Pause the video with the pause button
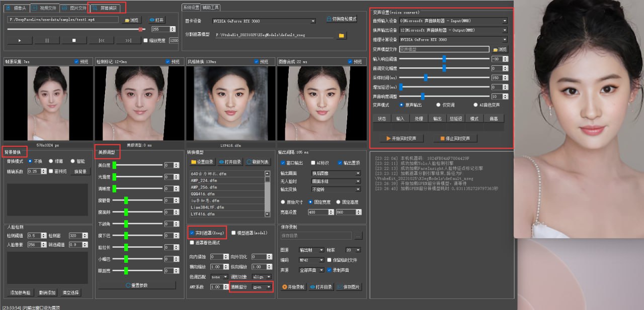Viewport: 644px width, 310px height. point(47,40)
